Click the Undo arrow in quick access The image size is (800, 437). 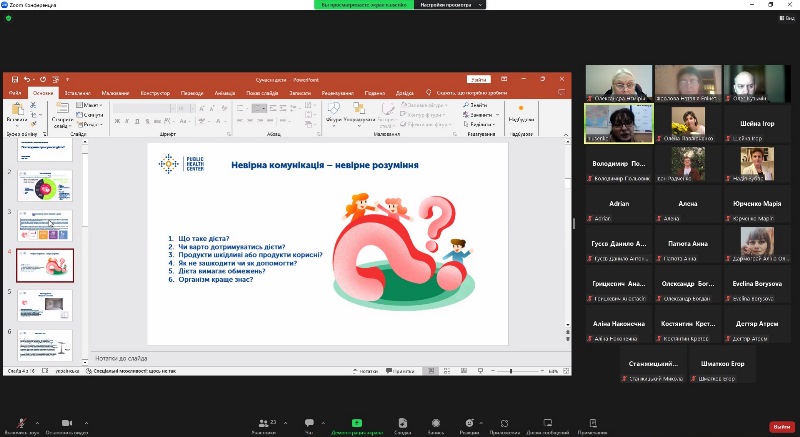[x=28, y=79]
